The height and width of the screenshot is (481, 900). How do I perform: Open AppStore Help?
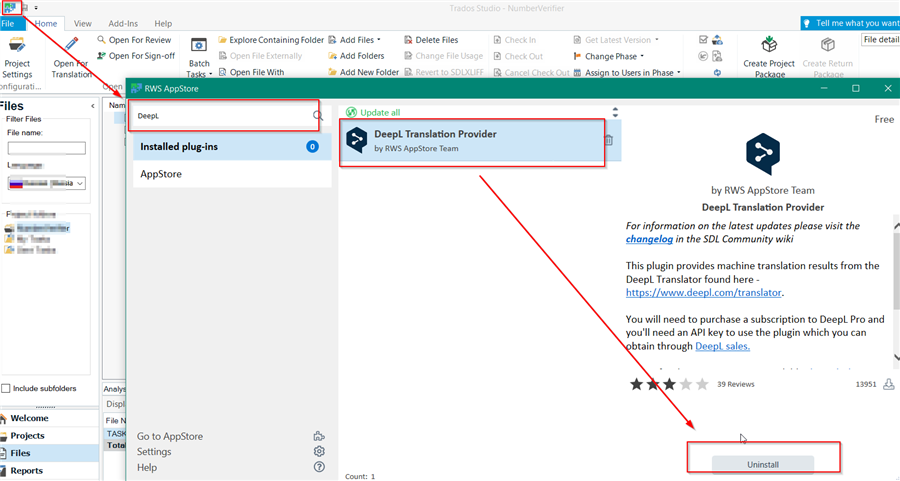pyautogui.click(x=147, y=467)
